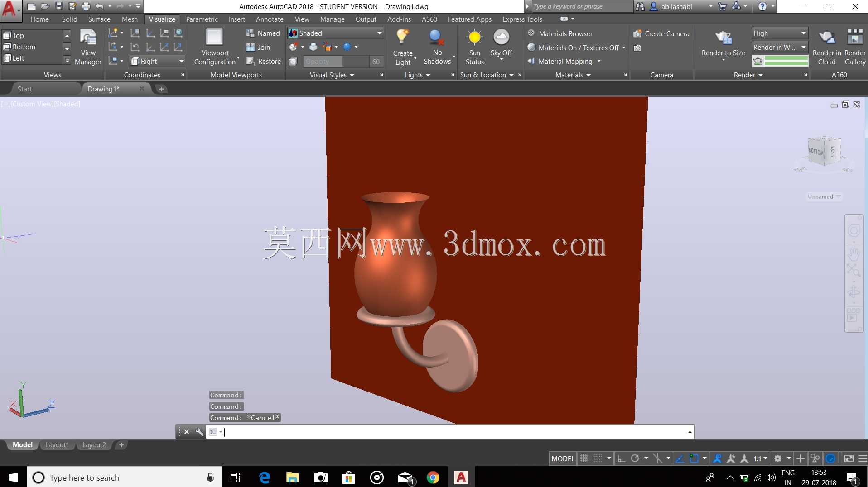This screenshot has width=868, height=487.
Task: Click the Pan hand icon on navigation bar
Action: [854, 253]
